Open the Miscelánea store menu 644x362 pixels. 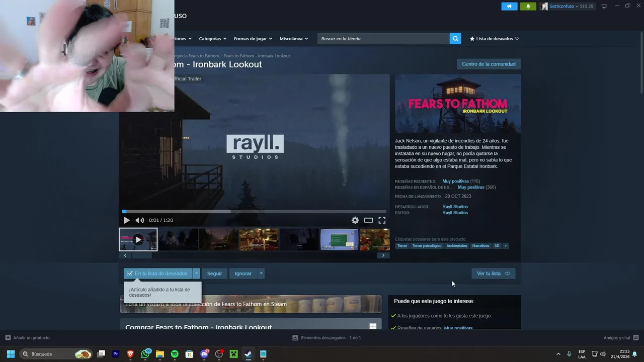[x=294, y=39]
